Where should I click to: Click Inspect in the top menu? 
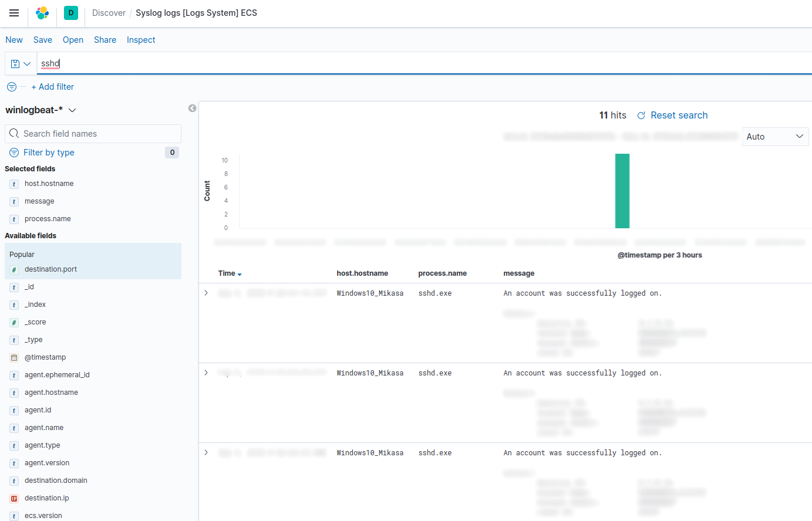(141, 40)
